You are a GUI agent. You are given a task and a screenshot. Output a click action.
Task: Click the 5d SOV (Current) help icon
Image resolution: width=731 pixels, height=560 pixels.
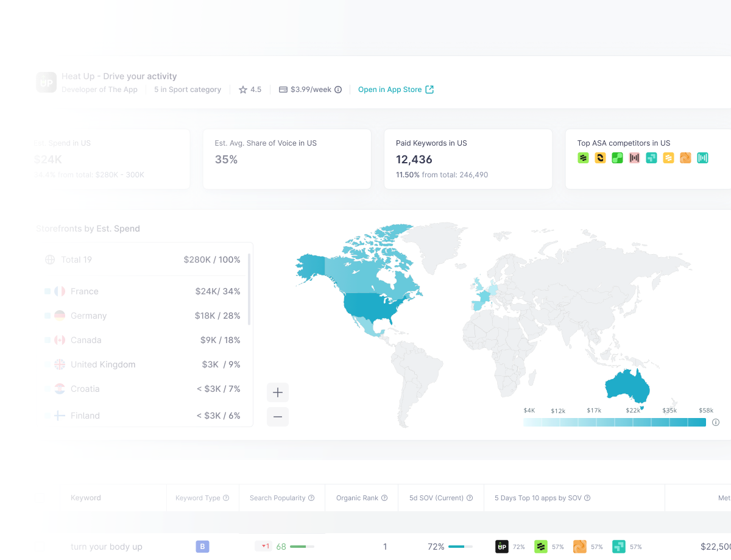(x=470, y=498)
